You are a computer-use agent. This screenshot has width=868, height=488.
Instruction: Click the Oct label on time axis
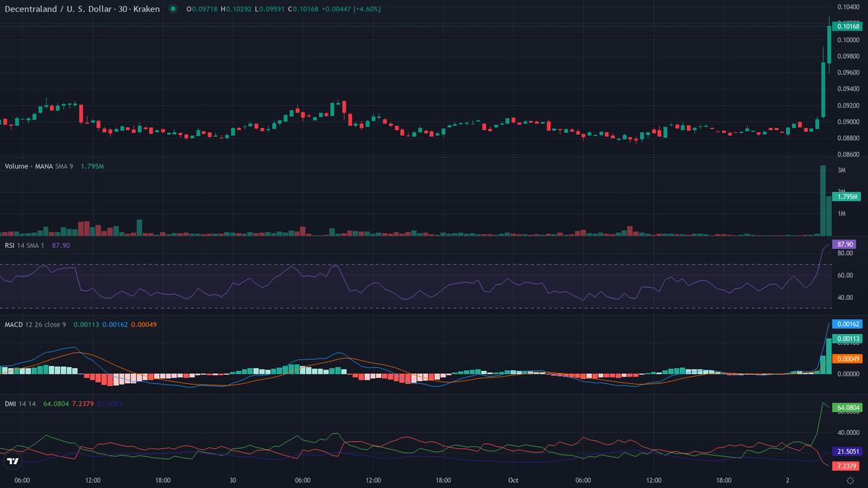point(514,480)
